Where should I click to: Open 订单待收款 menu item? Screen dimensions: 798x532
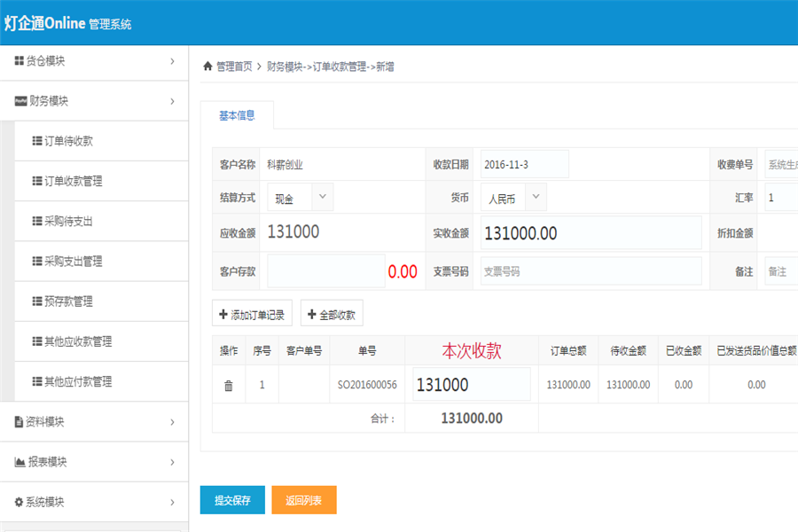click(x=101, y=141)
